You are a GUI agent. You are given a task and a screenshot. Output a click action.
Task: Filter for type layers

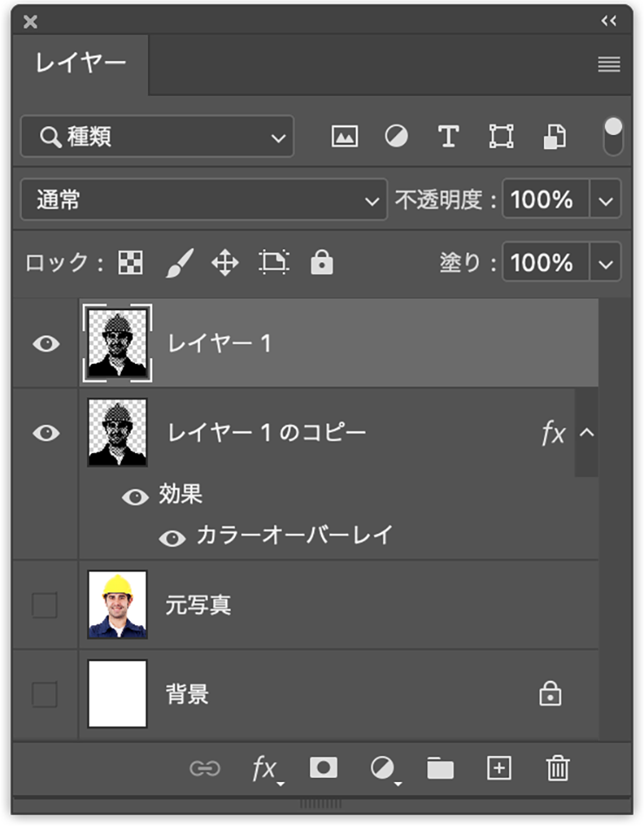click(x=448, y=137)
